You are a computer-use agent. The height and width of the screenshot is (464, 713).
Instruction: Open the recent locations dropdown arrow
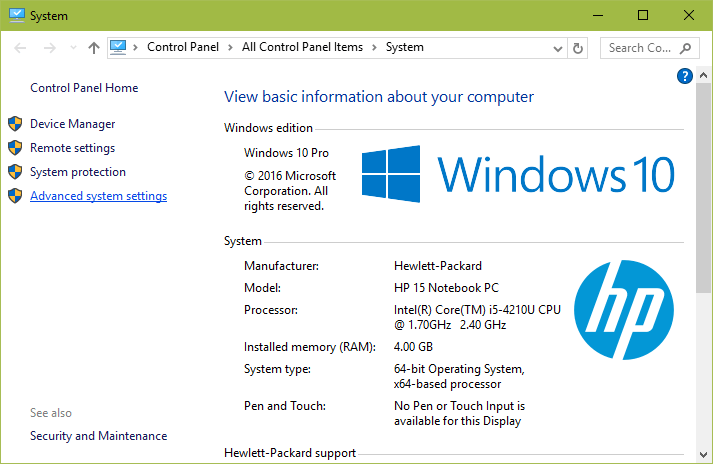click(x=73, y=48)
